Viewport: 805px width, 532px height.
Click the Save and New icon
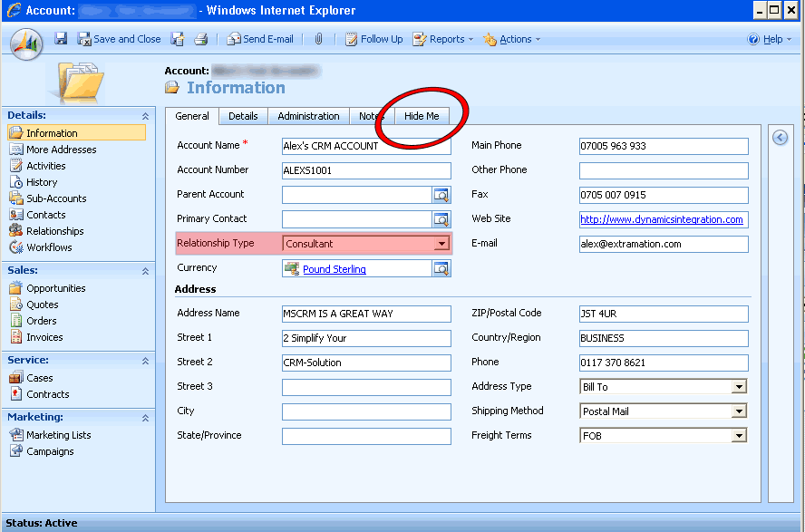pos(178,39)
